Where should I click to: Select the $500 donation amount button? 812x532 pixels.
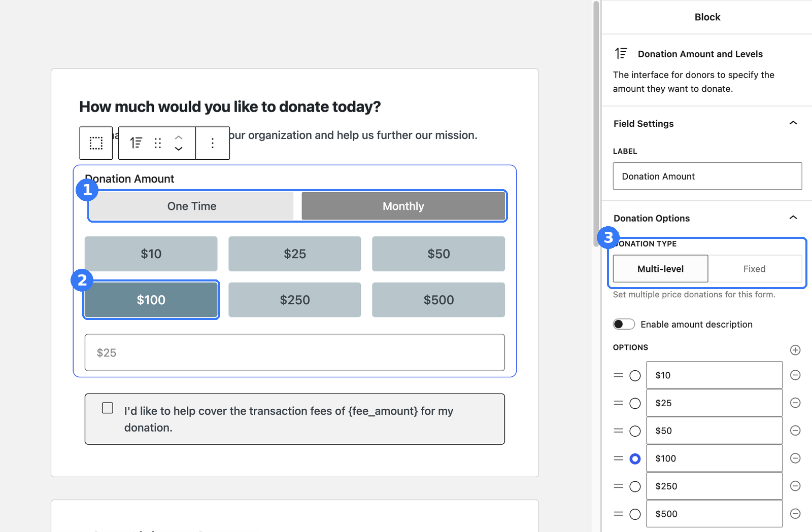[x=438, y=300]
